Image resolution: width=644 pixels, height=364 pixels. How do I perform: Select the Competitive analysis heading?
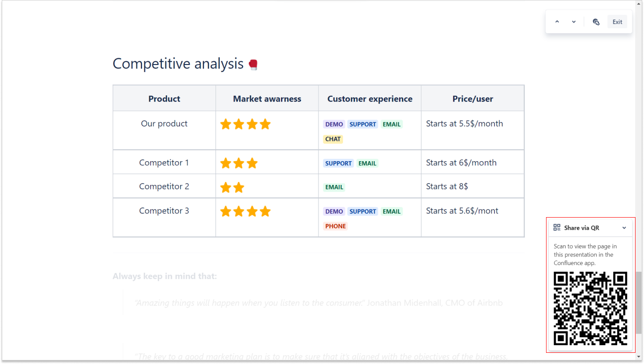[x=178, y=64]
